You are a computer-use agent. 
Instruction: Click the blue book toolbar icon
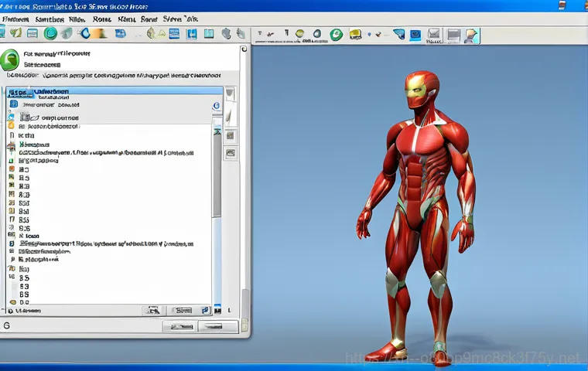pyautogui.click(x=192, y=34)
